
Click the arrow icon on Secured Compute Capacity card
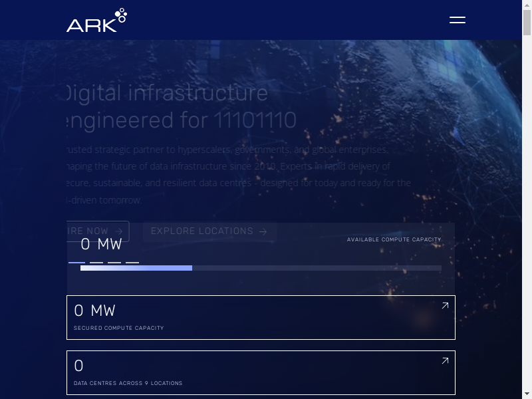click(445, 306)
